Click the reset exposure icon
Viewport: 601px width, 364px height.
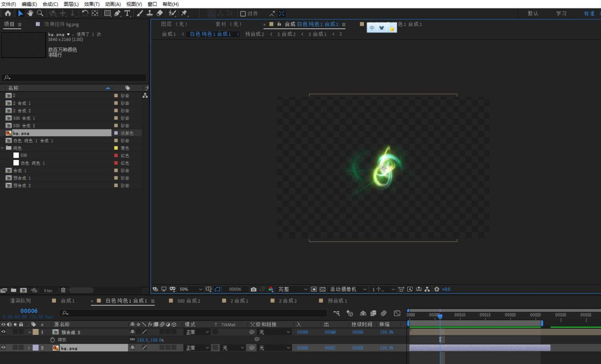click(437, 289)
